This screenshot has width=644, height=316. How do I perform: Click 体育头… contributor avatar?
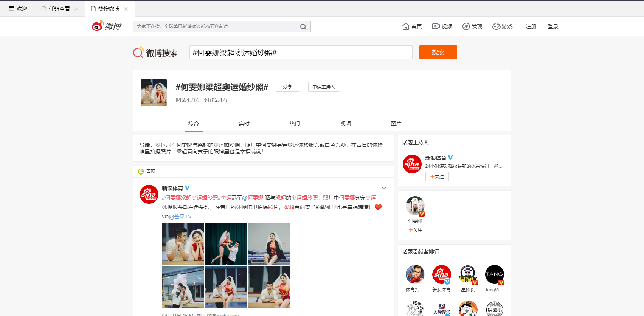click(x=415, y=274)
